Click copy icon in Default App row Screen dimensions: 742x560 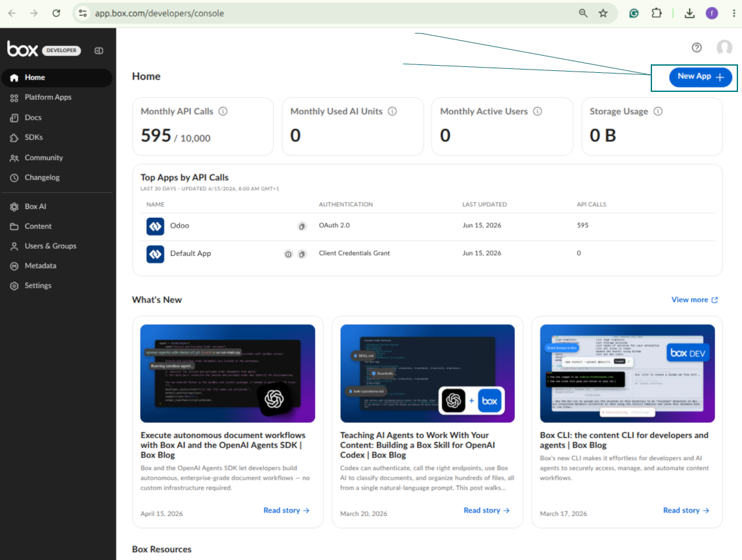pos(302,255)
